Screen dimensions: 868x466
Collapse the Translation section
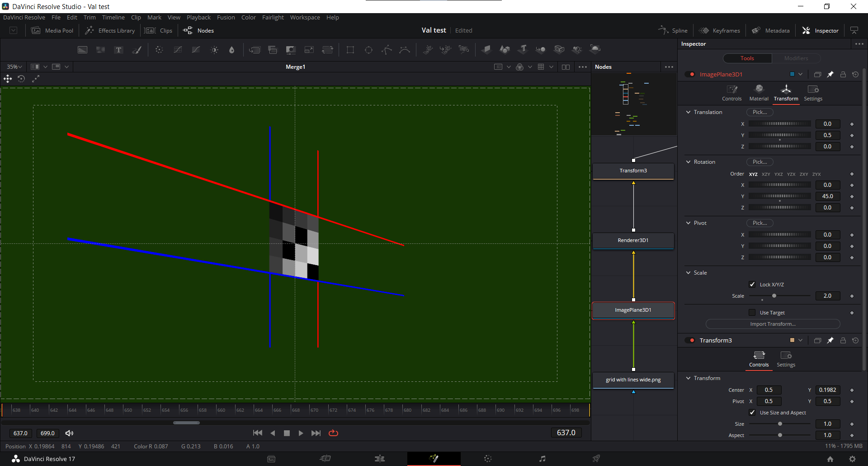689,112
